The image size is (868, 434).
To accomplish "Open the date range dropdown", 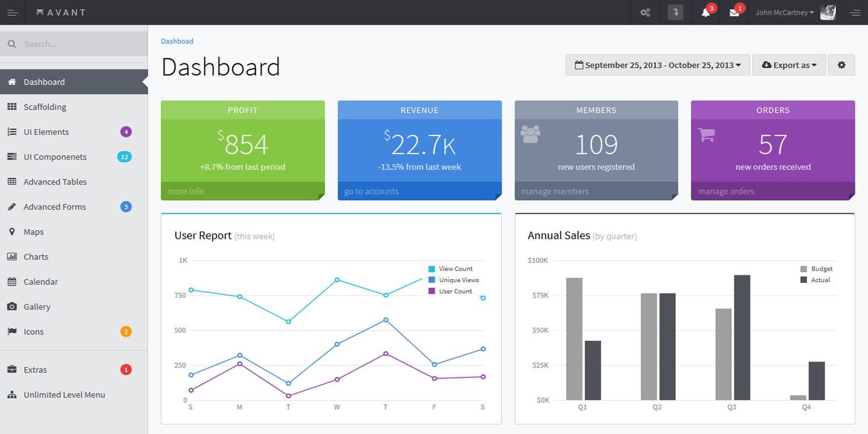I will (x=658, y=65).
